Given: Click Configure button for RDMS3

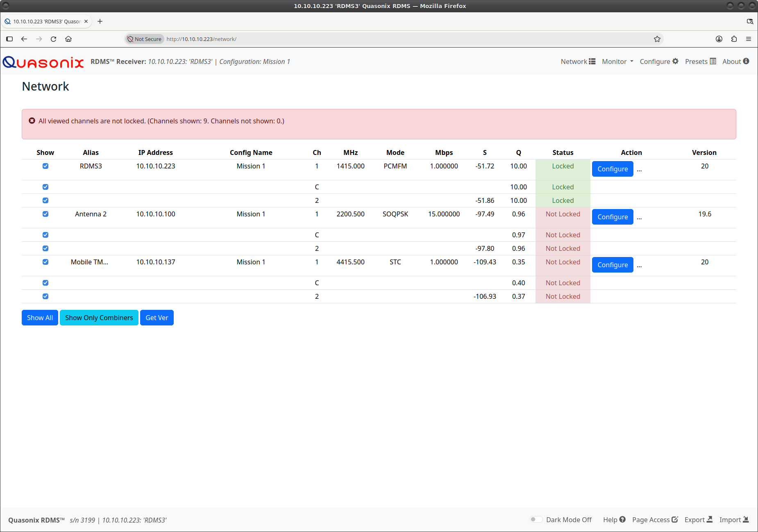Looking at the screenshot, I should tap(613, 169).
